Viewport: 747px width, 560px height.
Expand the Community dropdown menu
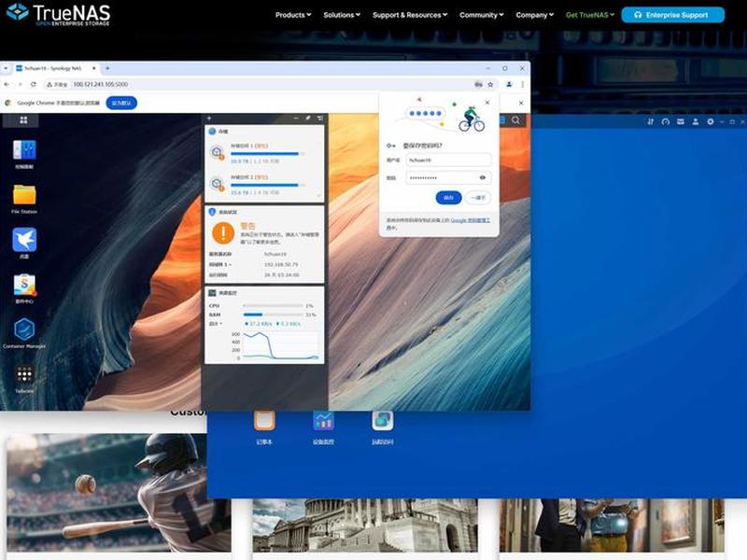481,15
